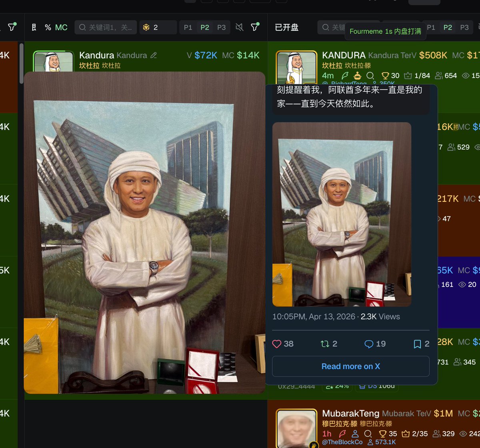
Task: Open the @TheBlockCo handle link
Action: [x=342, y=442]
